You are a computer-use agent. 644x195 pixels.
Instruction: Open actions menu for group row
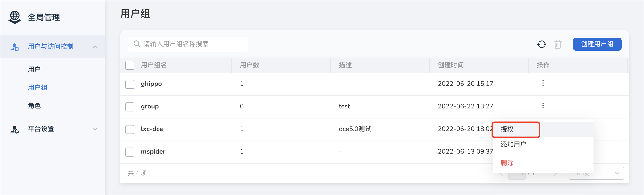click(543, 106)
